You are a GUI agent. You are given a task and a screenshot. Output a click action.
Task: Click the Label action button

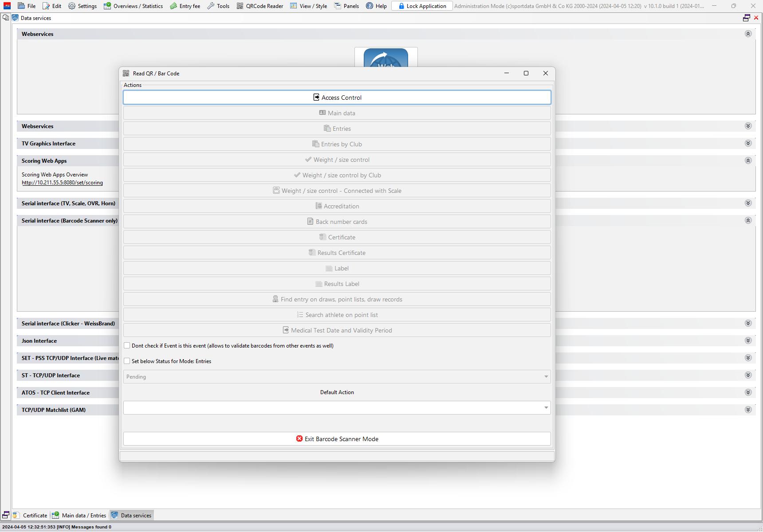coord(337,268)
